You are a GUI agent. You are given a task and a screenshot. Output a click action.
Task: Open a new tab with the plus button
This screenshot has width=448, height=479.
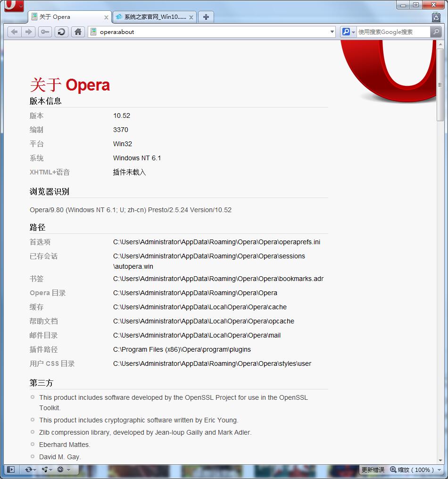[206, 17]
